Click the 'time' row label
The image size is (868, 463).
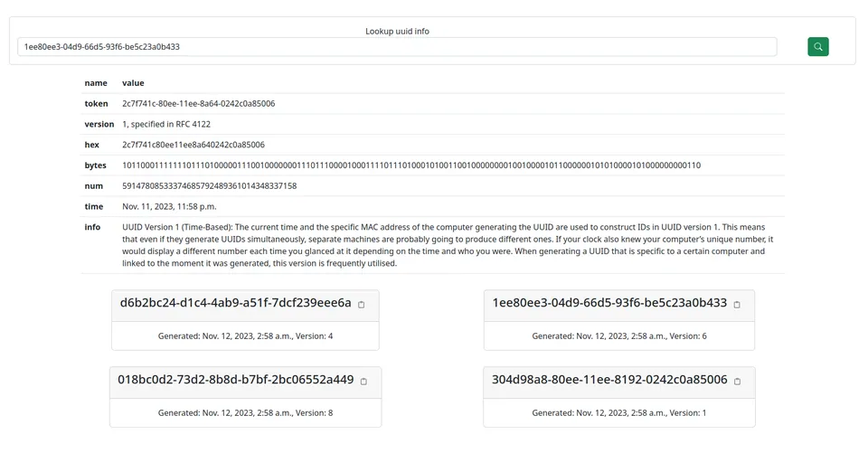coord(93,206)
